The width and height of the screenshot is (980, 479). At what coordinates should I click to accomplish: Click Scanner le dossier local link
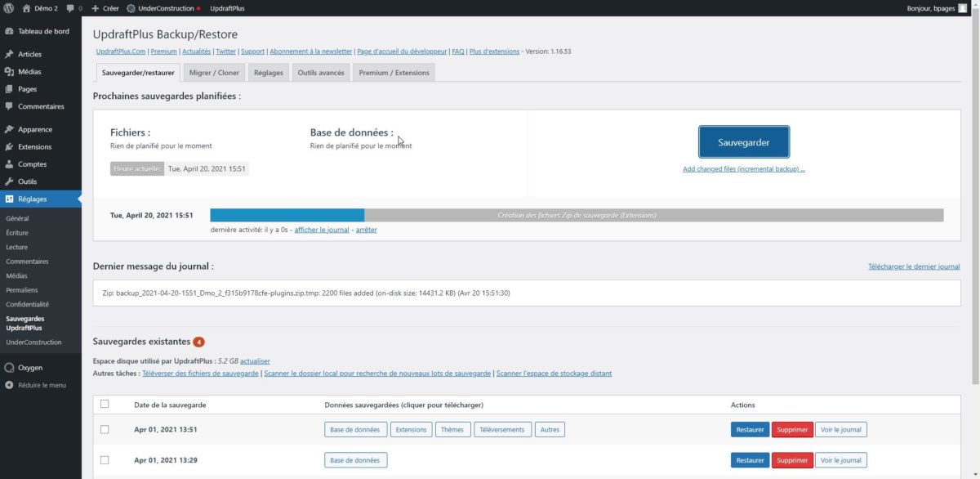[377, 374]
